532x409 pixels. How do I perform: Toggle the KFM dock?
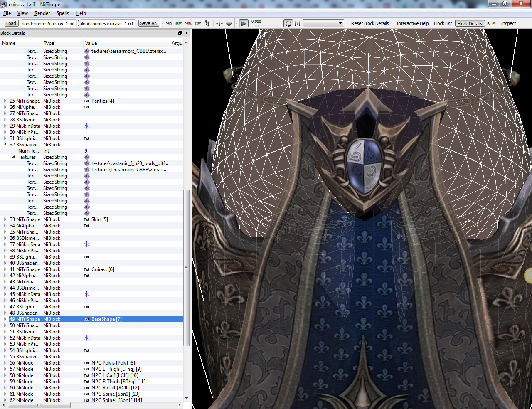click(x=491, y=23)
